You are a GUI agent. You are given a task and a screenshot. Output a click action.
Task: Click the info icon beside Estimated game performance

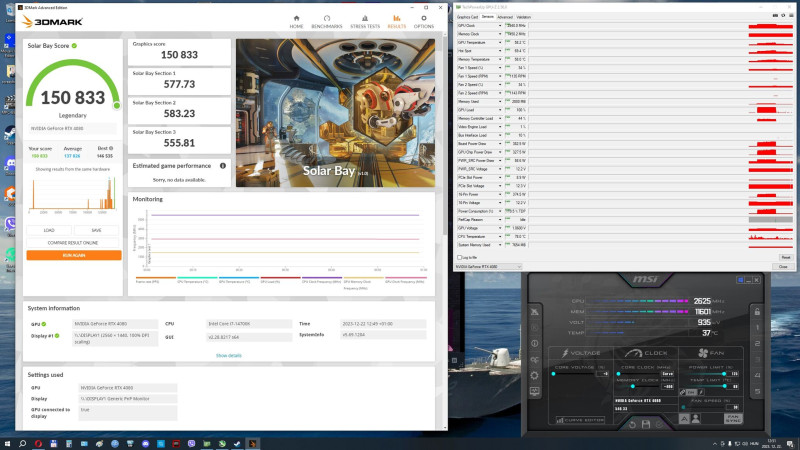222,166
